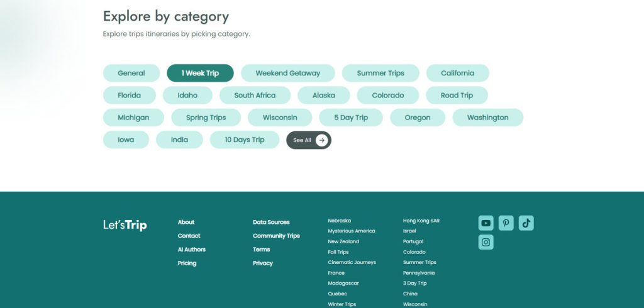Choose the Weekend Getaway category
The width and height of the screenshot is (644, 308).
pyautogui.click(x=287, y=74)
